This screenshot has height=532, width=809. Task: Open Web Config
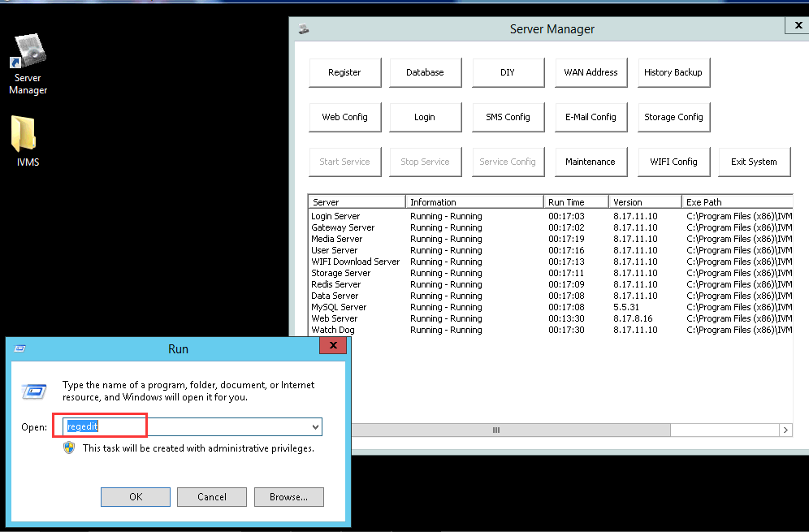click(x=344, y=117)
